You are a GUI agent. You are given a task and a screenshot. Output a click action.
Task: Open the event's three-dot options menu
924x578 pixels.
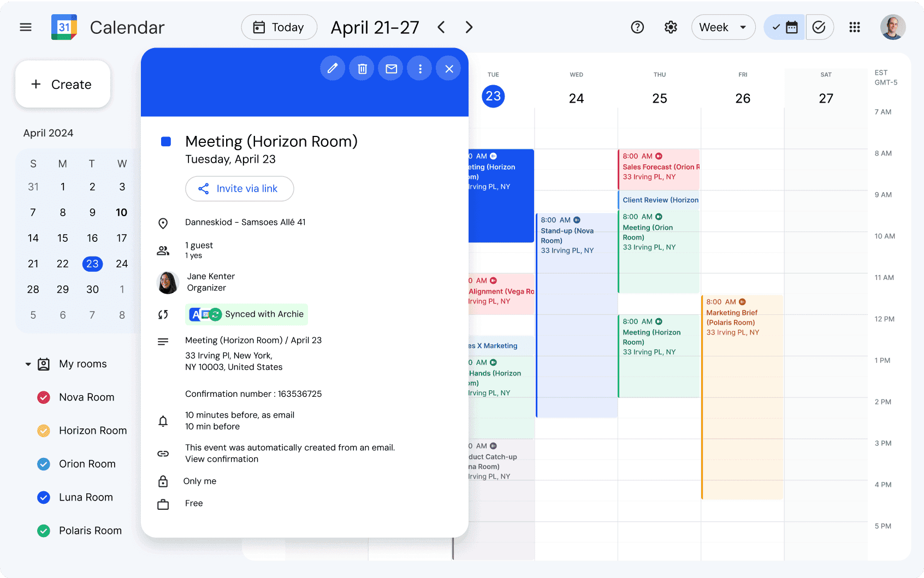(419, 68)
